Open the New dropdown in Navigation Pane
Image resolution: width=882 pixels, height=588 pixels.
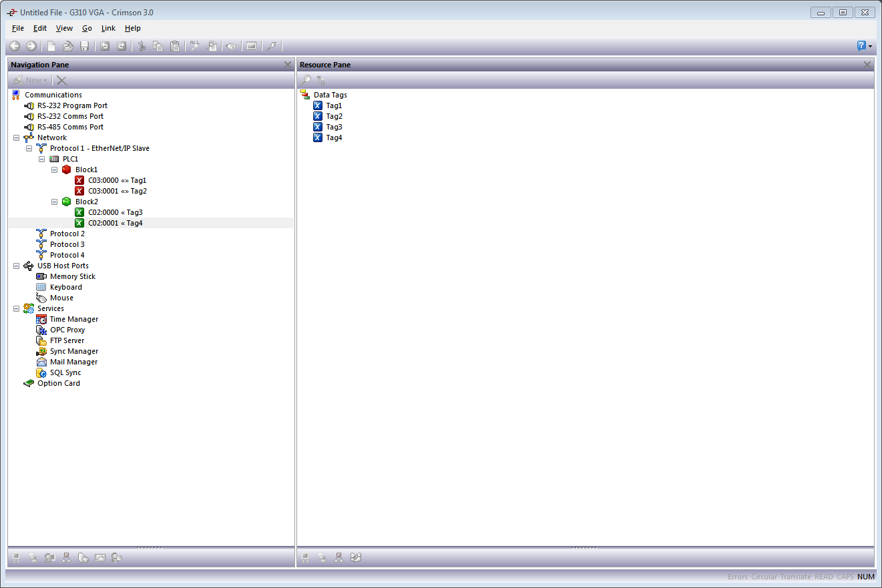tap(31, 80)
